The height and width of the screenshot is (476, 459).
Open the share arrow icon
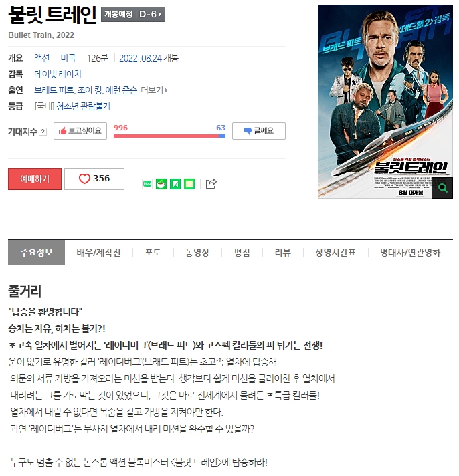click(211, 184)
